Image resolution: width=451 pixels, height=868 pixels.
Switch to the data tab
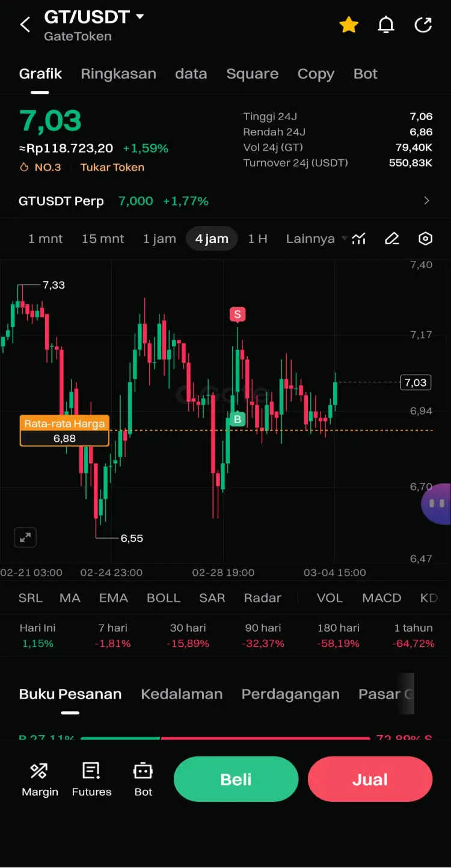tap(191, 74)
